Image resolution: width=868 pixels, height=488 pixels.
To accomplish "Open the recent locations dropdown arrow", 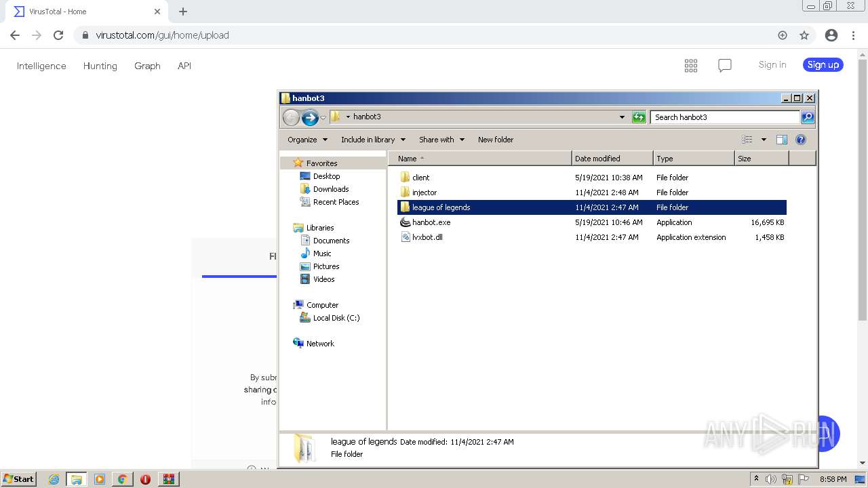I will point(323,117).
